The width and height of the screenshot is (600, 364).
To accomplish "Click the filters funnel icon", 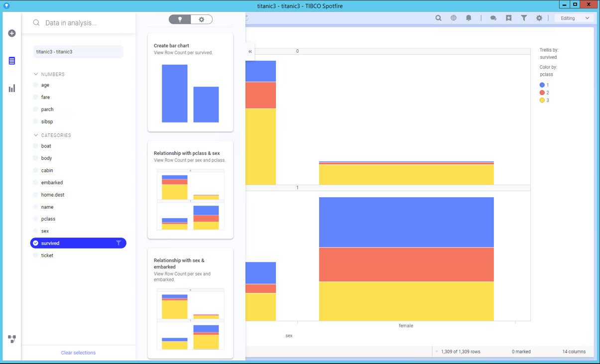I will point(523,17).
